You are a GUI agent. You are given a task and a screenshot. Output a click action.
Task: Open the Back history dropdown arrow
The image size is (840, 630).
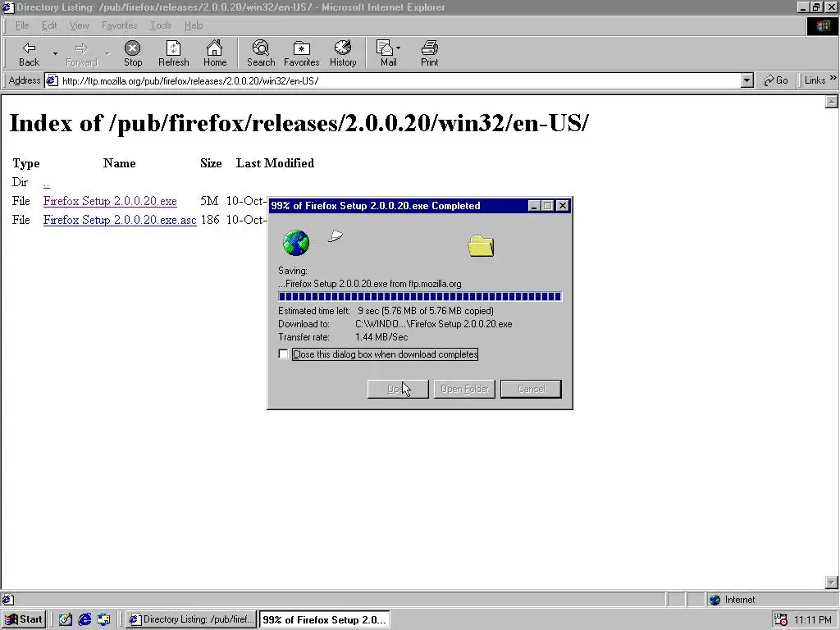point(55,53)
